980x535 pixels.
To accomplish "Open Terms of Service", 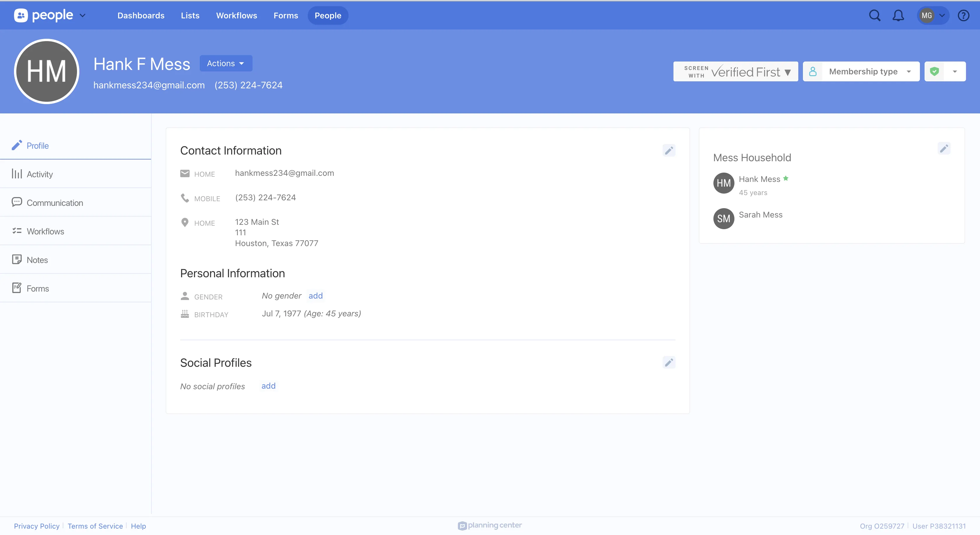I will (95, 526).
